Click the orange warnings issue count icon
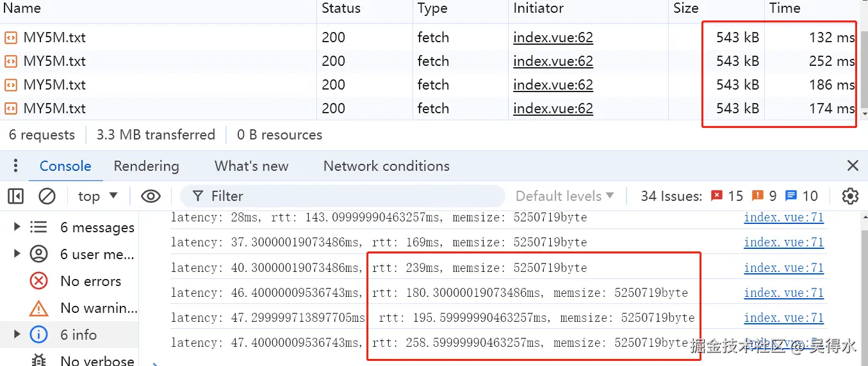Viewport: 868px width, 366px height. (758, 196)
